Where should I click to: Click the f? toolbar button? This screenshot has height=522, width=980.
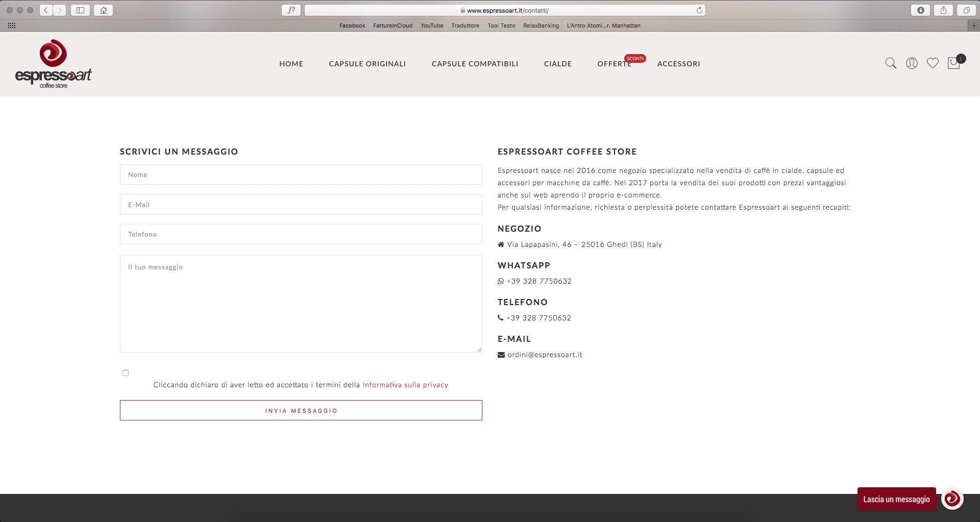291,10
